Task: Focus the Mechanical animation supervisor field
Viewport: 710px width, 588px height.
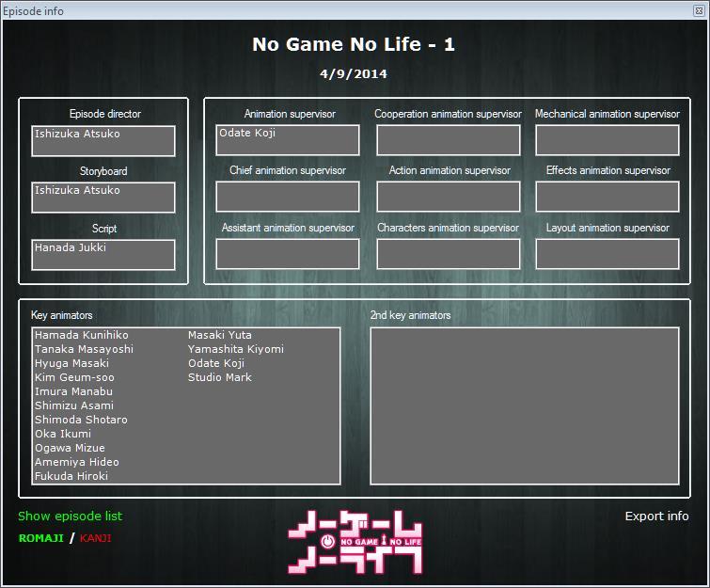Action: 607,140
